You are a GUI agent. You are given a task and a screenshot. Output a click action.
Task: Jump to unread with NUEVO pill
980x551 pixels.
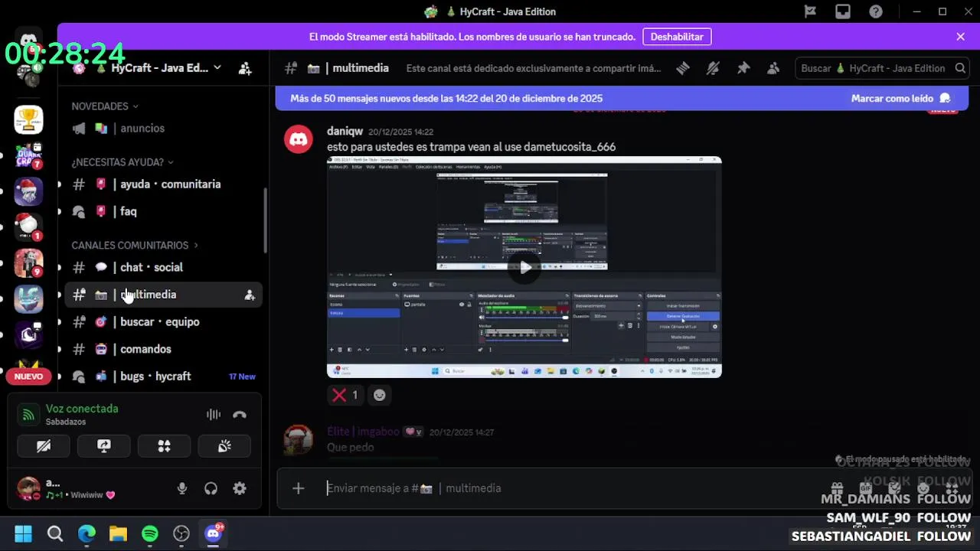(28, 377)
